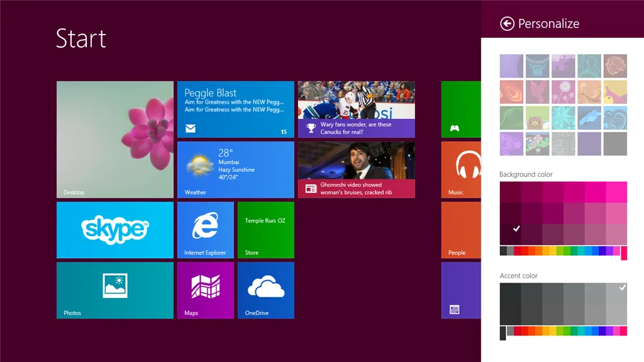
Task: Choose the plain solid gray background pattern
Action: [615, 144]
